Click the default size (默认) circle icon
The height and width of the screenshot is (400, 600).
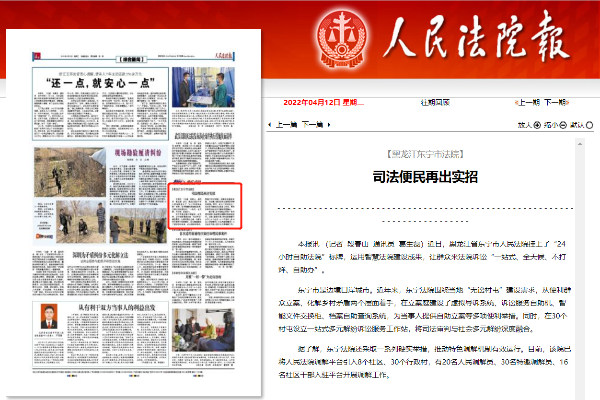click(587, 126)
